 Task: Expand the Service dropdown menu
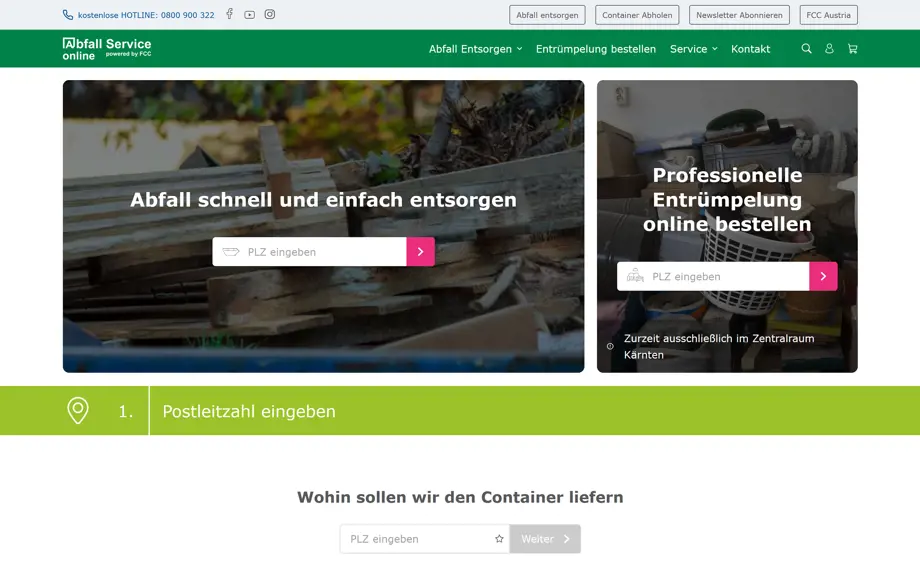coord(693,49)
